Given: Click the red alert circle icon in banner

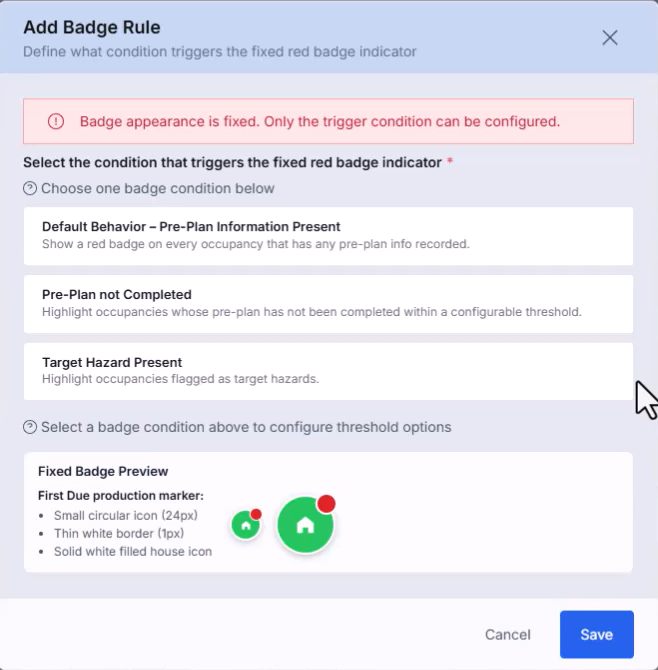Looking at the screenshot, I should pyautogui.click(x=56, y=121).
